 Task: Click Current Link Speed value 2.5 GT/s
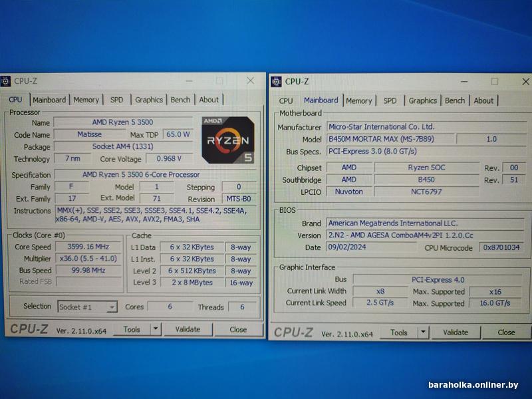(380, 303)
